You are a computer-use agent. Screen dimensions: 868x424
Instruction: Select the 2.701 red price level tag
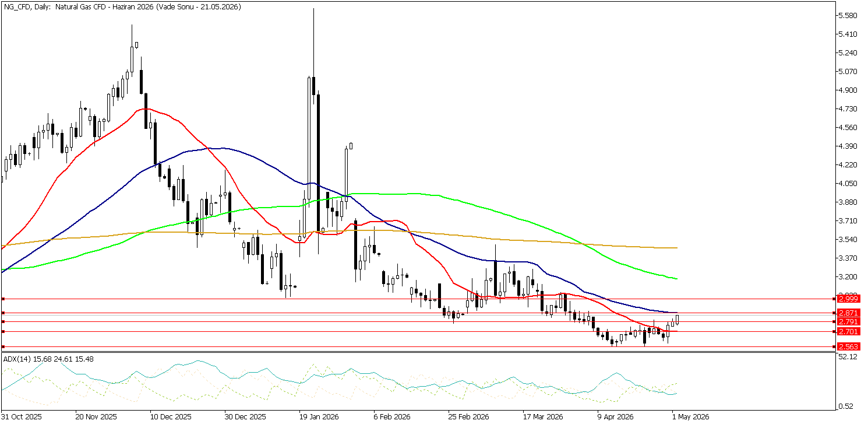[848, 332]
